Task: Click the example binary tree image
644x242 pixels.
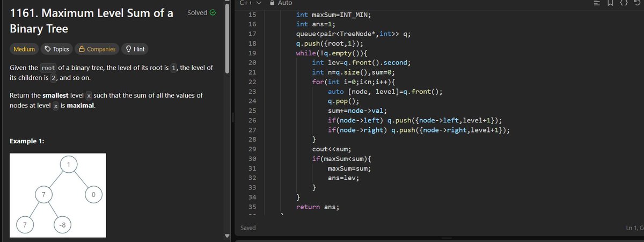Action: 58,195
